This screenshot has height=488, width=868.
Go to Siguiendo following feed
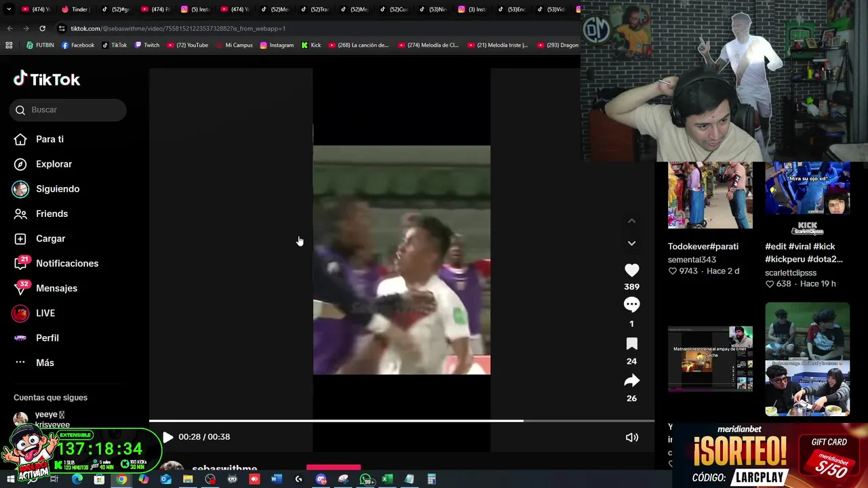click(46, 188)
